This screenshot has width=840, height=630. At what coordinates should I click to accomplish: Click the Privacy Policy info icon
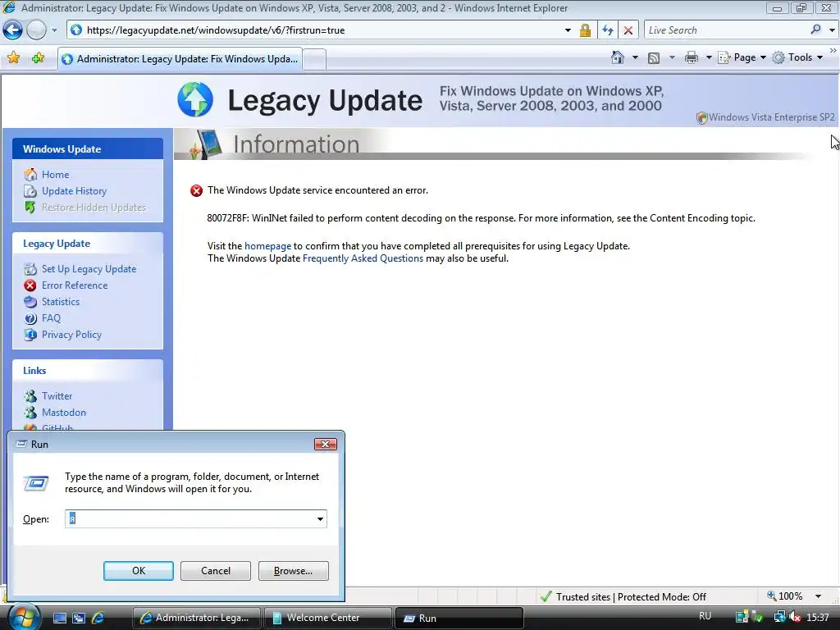(x=30, y=335)
